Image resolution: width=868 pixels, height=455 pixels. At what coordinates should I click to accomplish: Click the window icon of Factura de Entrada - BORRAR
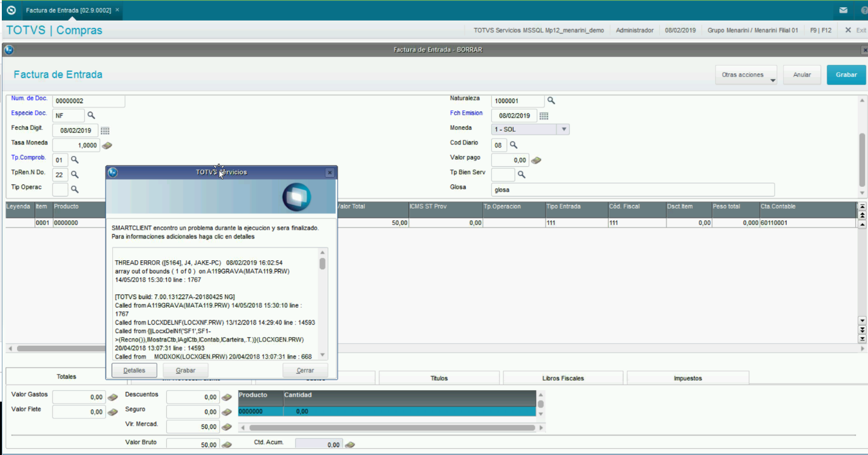pyautogui.click(x=8, y=50)
